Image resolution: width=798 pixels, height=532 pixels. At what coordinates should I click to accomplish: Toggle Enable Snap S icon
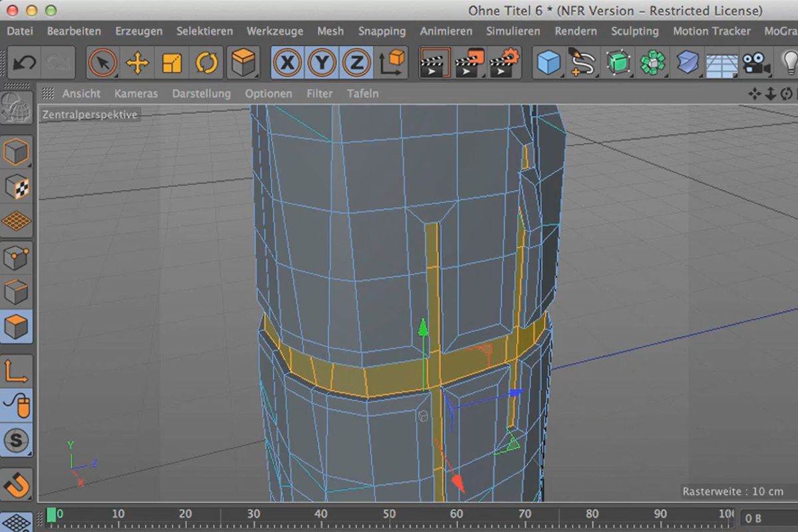coord(17,440)
